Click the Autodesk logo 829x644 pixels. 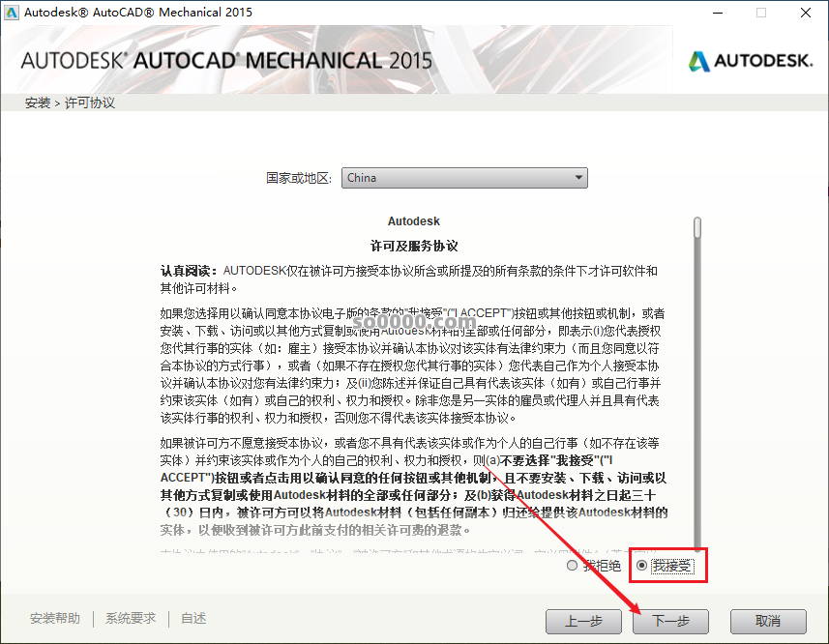750,60
